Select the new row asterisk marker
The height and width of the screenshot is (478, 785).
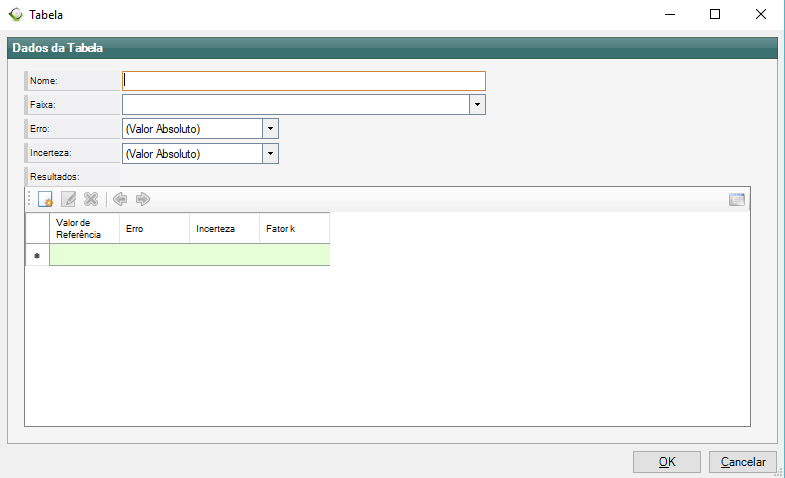pyautogui.click(x=37, y=255)
